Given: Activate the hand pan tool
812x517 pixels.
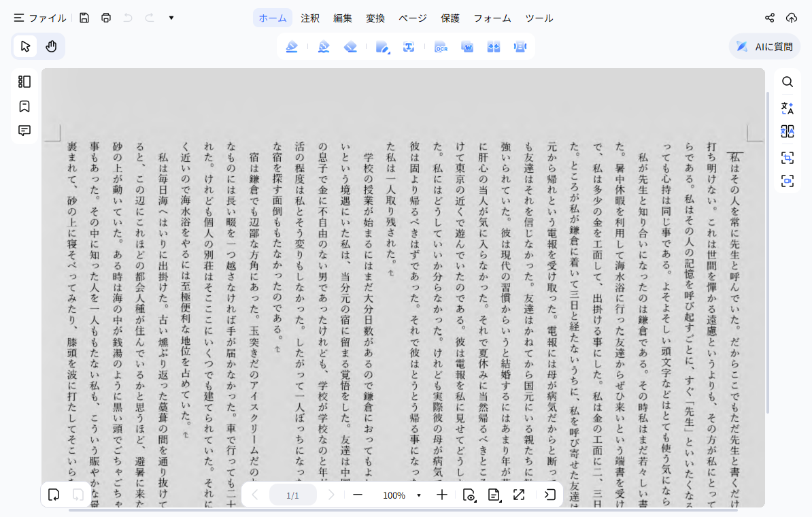Looking at the screenshot, I should click(51, 47).
